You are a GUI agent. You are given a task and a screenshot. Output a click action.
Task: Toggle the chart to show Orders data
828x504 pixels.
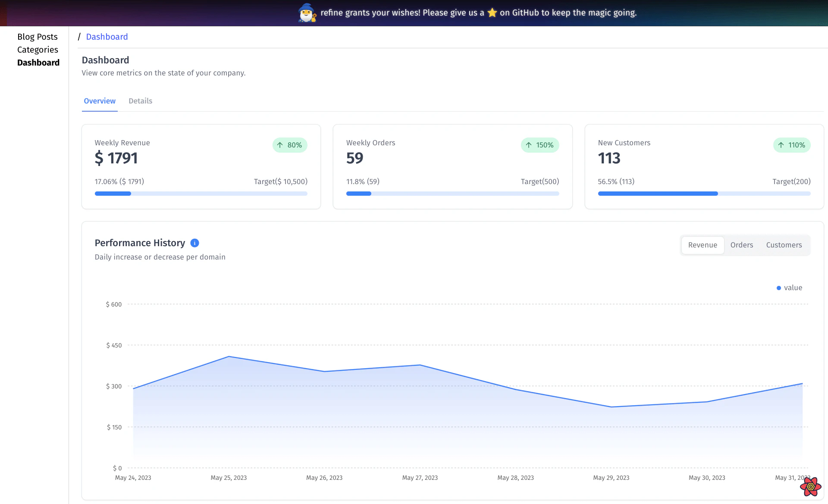coord(741,245)
